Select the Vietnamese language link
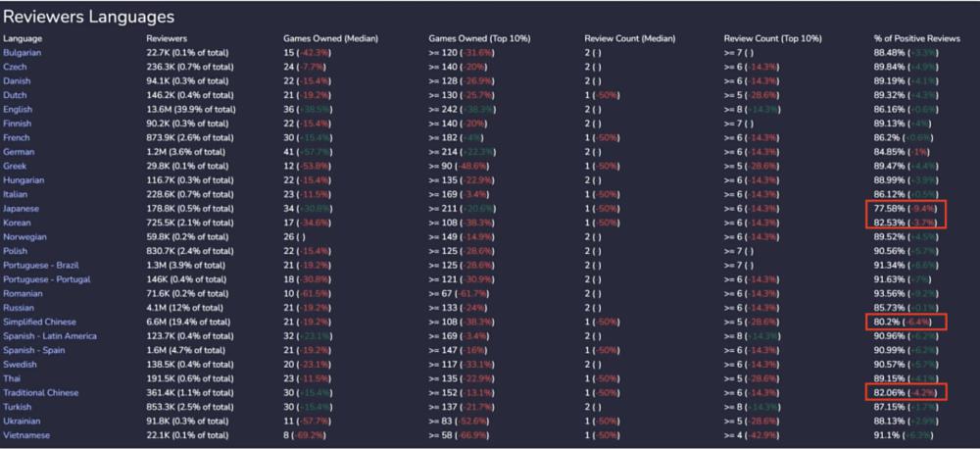This screenshot has width=980, height=449. (x=26, y=435)
